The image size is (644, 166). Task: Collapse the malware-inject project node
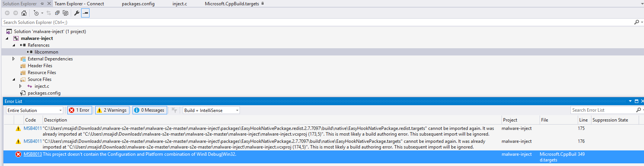pos(7,38)
